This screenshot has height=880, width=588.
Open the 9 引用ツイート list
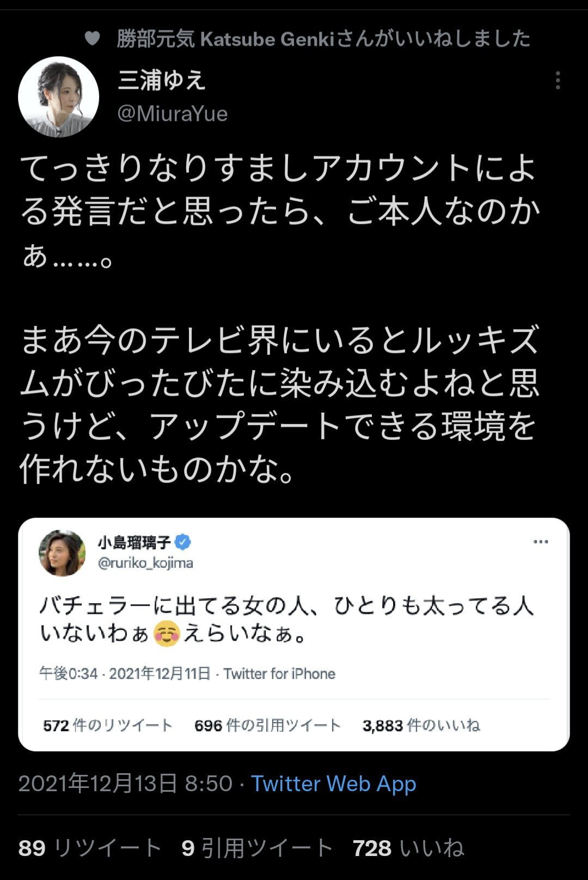pyautogui.click(x=257, y=848)
